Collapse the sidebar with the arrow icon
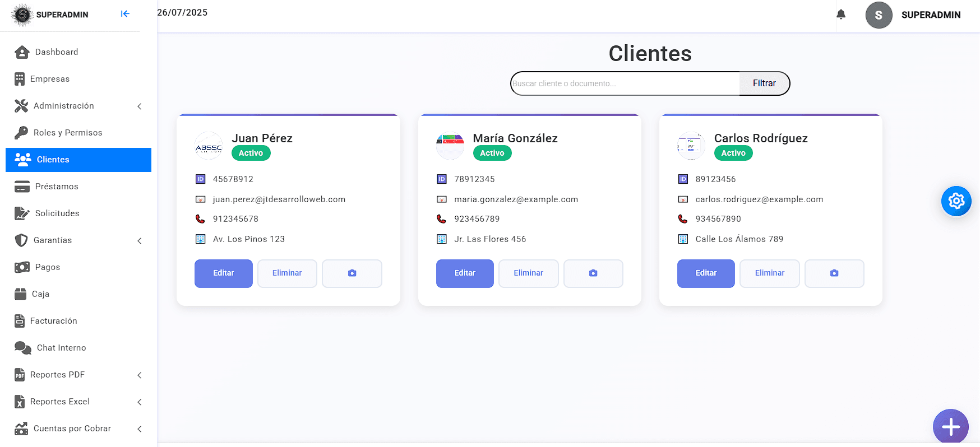 point(125,14)
